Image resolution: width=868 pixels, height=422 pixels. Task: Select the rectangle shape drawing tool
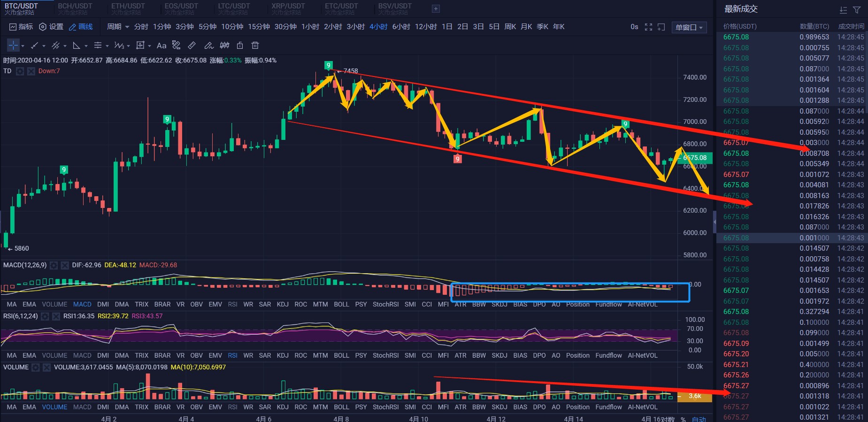pos(140,46)
